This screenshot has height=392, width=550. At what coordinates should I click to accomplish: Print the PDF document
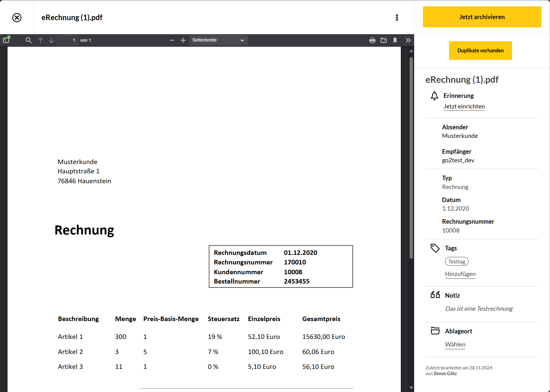point(372,40)
